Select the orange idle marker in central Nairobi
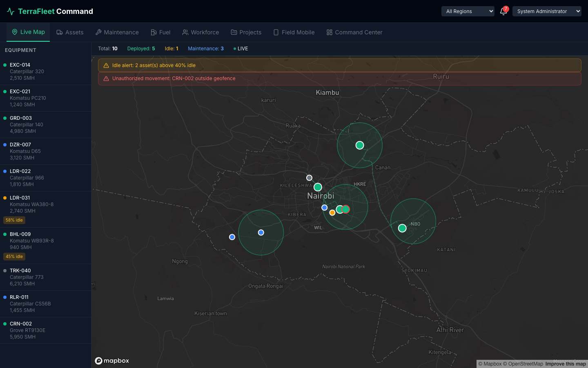 332,213
